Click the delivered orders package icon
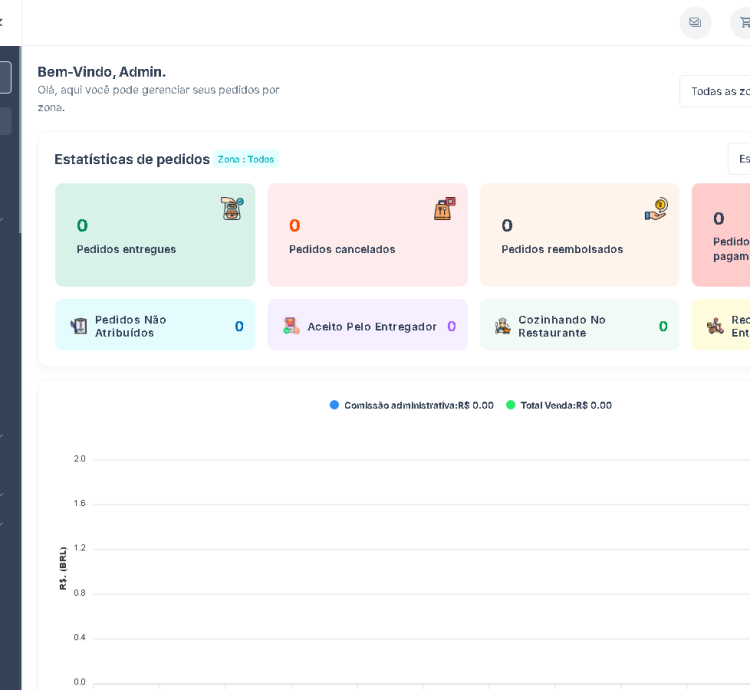The image size is (750, 690). (x=232, y=208)
